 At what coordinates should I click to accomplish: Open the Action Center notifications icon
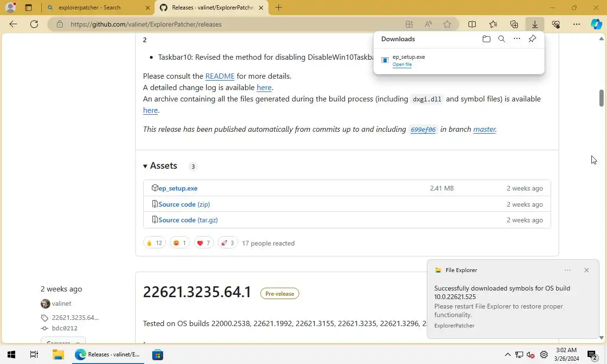592,355
